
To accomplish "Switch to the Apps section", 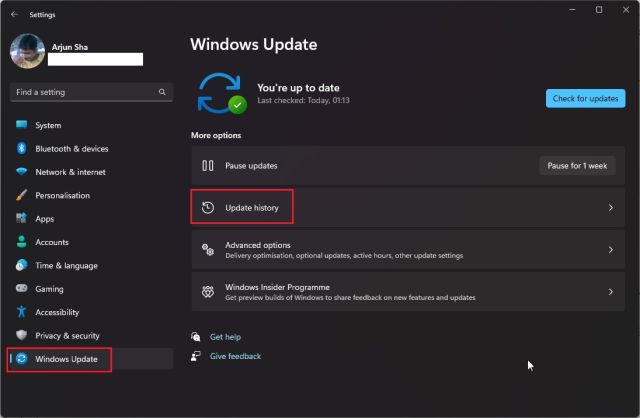I will tap(91, 219).
